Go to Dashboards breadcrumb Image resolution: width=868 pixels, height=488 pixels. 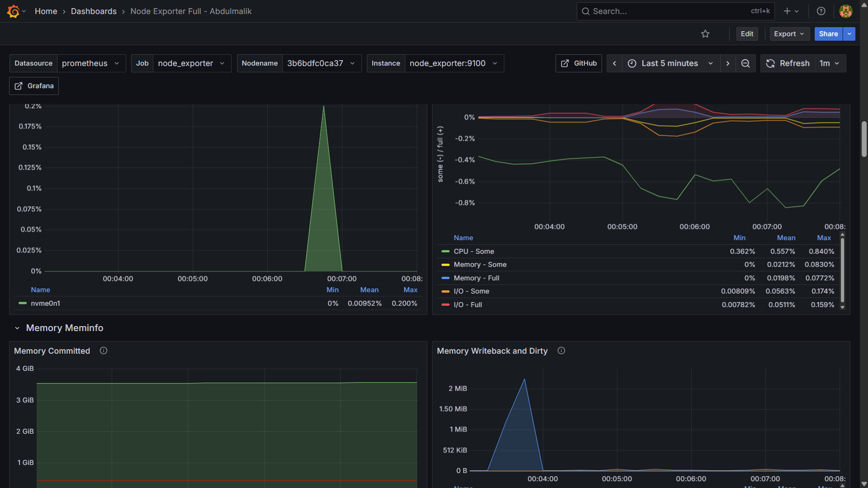coord(94,11)
